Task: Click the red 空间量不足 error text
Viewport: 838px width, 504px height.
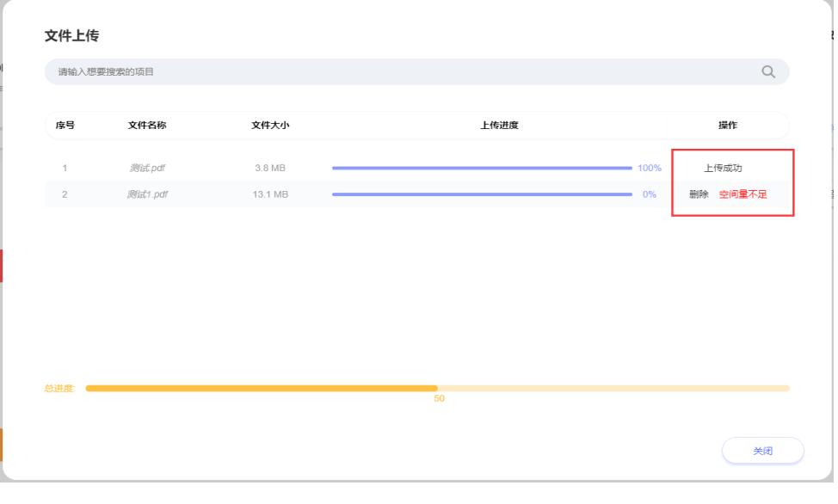Action: click(x=742, y=194)
